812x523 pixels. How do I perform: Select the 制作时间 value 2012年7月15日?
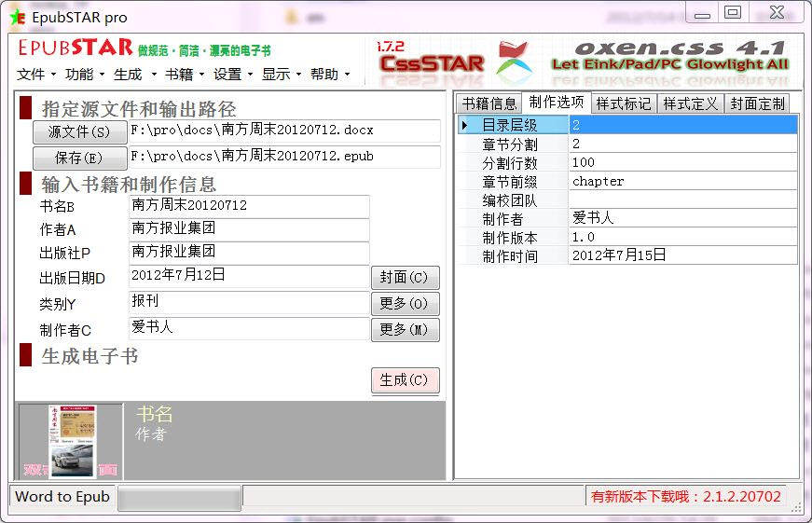click(x=682, y=255)
